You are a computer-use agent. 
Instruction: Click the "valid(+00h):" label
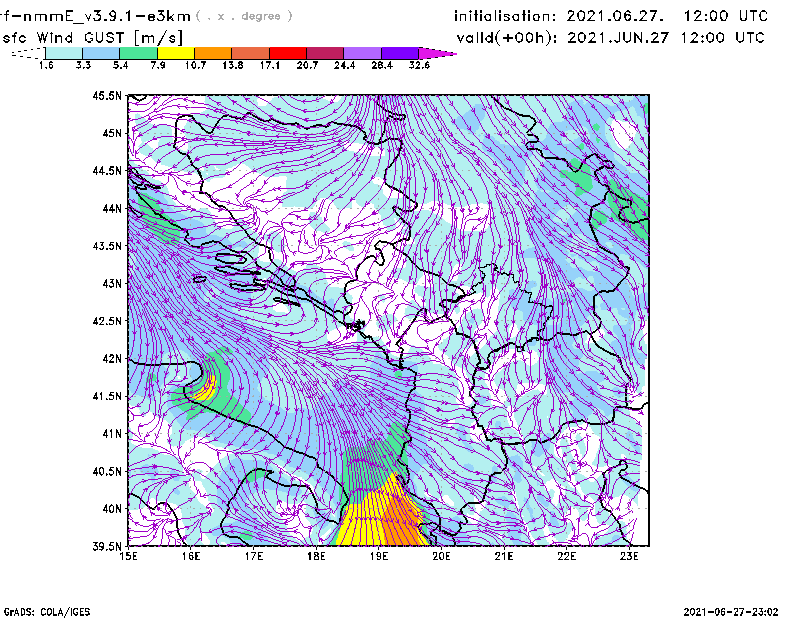tap(507, 38)
